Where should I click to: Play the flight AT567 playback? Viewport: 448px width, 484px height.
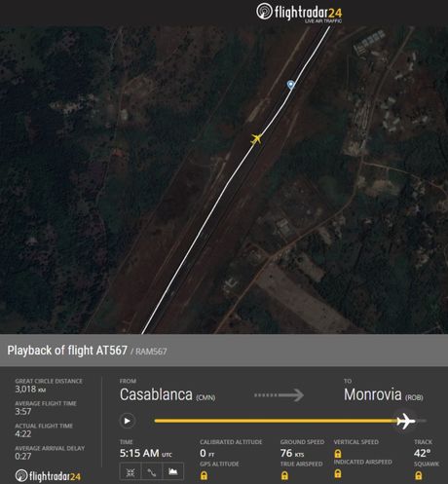128,421
